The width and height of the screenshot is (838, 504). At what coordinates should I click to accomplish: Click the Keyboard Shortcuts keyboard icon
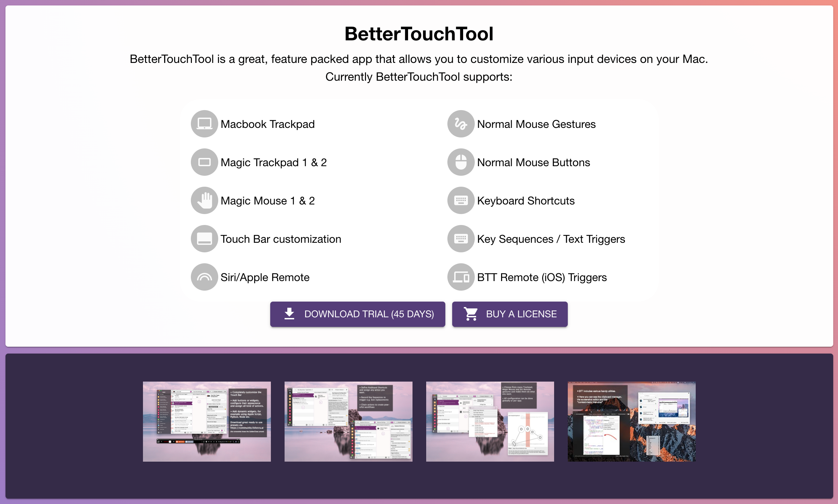click(460, 200)
